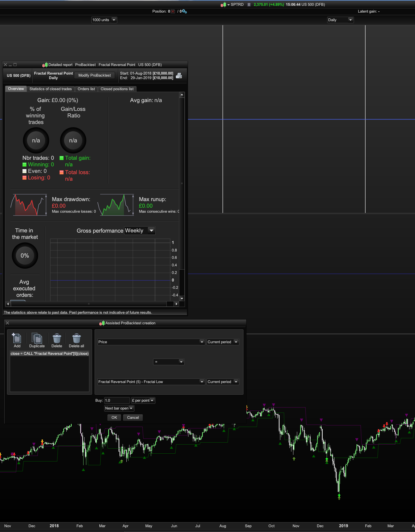
Task: Click the 'Gain: £0.00 (0%)' text
Action: point(58,100)
